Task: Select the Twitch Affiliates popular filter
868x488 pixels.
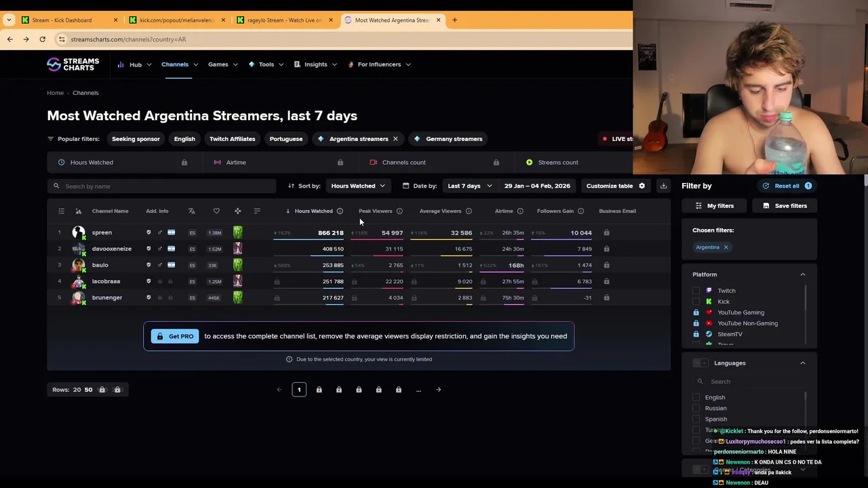Action: pos(232,139)
